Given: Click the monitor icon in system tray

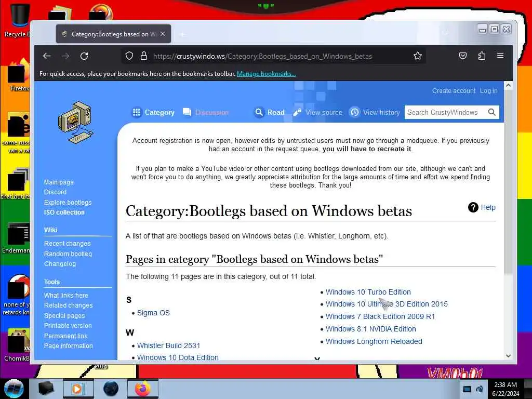Looking at the screenshot, I should coord(467,389).
